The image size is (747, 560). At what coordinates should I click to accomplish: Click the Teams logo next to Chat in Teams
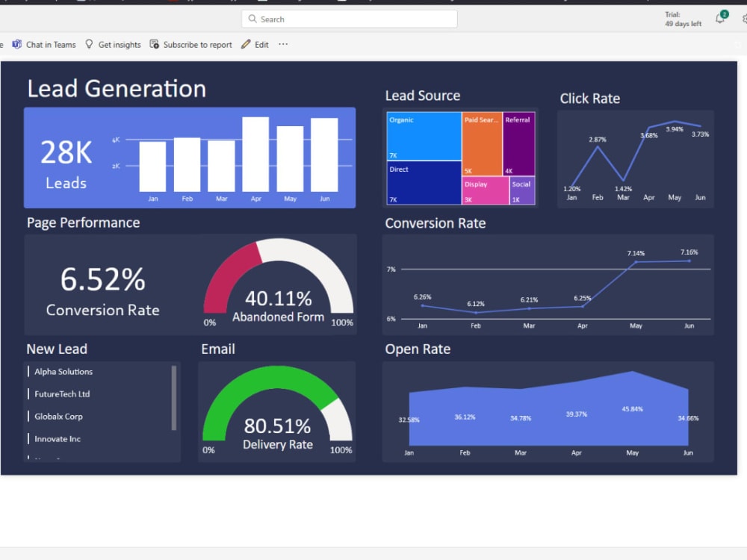pos(17,44)
